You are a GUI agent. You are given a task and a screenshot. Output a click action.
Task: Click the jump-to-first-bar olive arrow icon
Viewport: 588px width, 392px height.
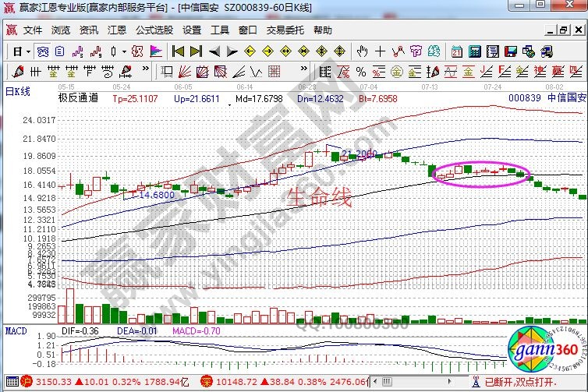pyautogui.click(x=178, y=51)
